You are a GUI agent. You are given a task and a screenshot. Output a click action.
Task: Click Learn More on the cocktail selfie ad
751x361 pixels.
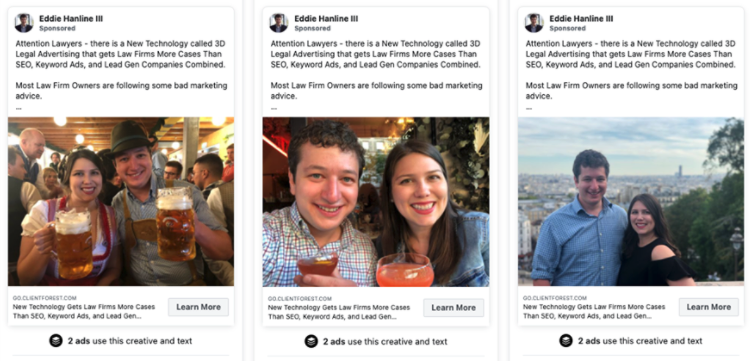click(454, 307)
